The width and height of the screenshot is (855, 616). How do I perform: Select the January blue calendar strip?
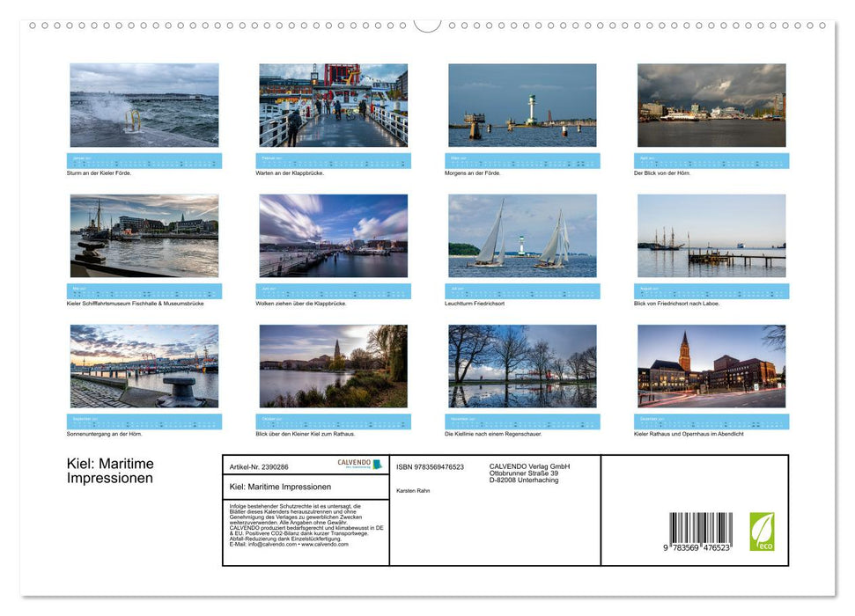pyautogui.click(x=144, y=161)
